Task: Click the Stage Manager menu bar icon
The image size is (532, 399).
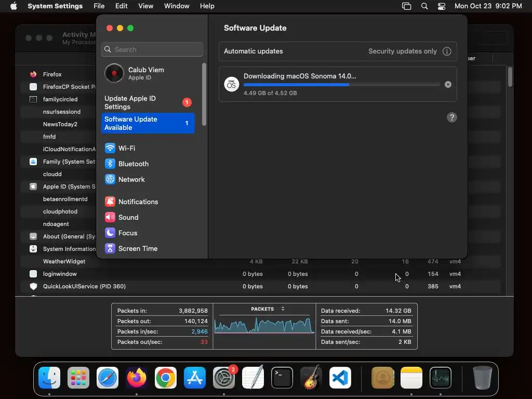Action: pos(406,6)
